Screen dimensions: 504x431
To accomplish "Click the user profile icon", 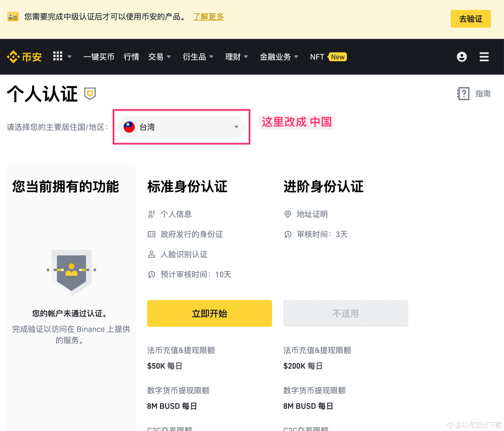I will click(462, 57).
